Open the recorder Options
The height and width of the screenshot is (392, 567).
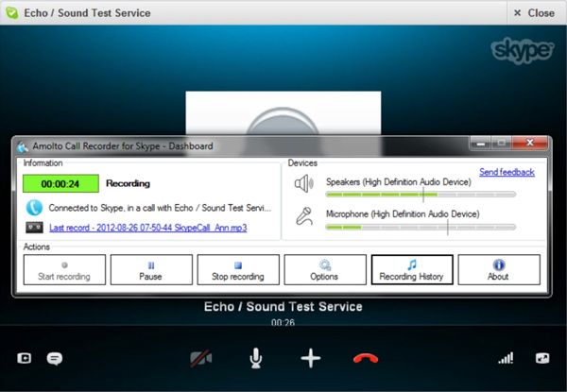(325, 269)
